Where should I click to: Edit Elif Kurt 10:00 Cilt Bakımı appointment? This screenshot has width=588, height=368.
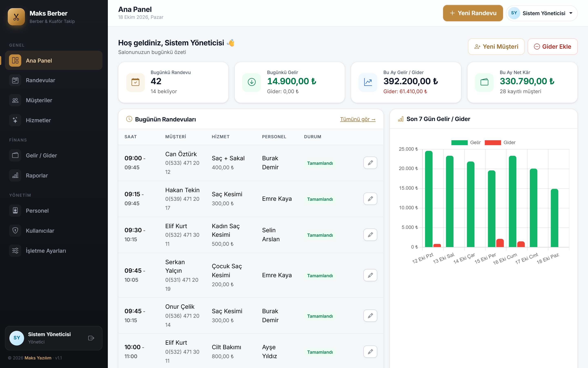point(370,352)
